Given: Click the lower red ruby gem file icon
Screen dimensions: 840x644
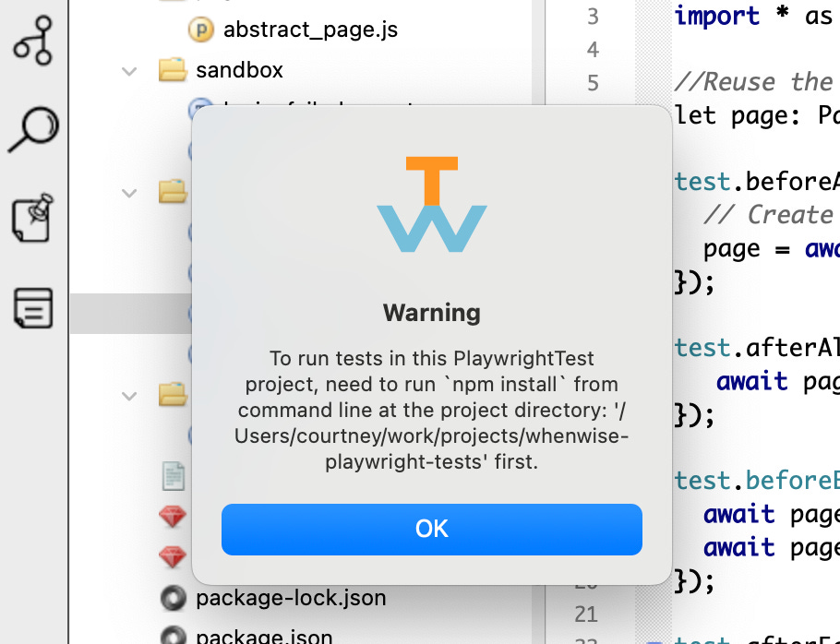Looking at the screenshot, I should [x=173, y=556].
